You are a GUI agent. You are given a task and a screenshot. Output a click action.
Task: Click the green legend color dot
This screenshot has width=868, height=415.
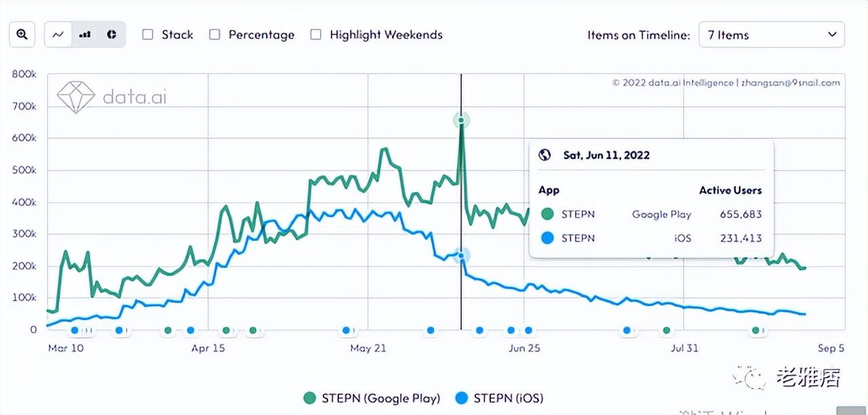[311, 398]
